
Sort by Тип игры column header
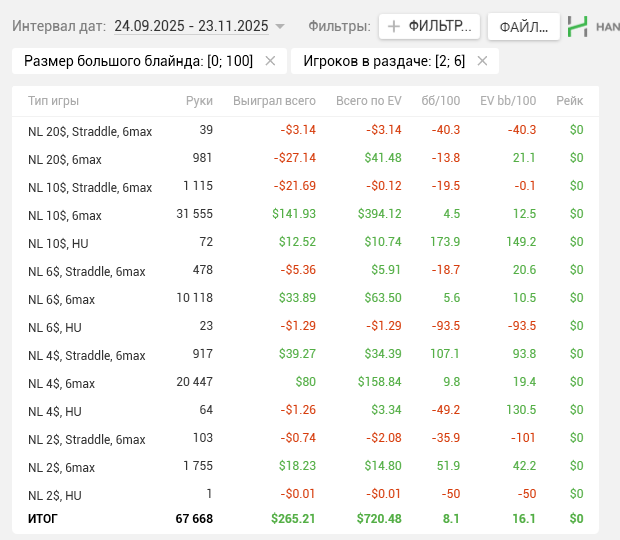pyautogui.click(x=53, y=101)
